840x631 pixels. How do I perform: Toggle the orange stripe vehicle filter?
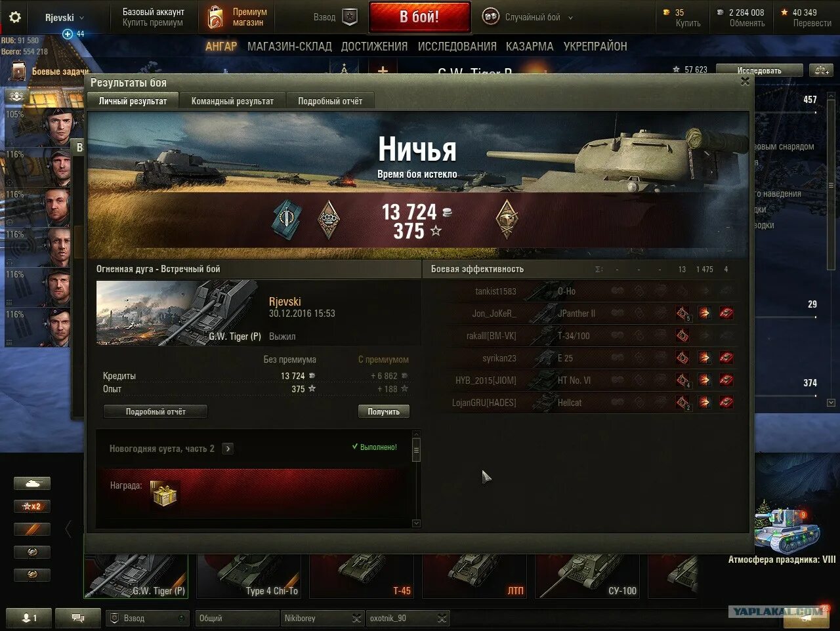[32, 529]
